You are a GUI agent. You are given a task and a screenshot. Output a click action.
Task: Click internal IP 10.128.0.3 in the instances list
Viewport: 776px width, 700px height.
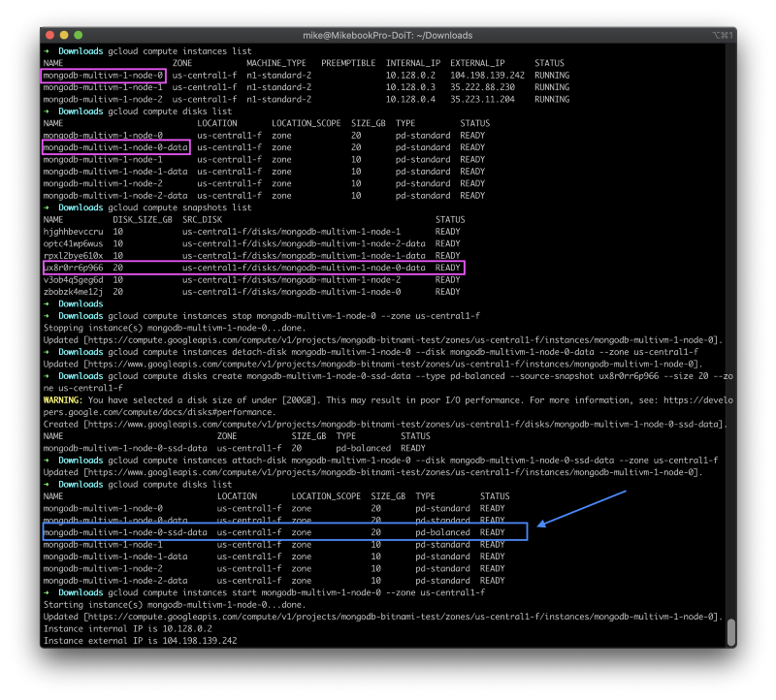pyautogui.click(x=410, y=87)
